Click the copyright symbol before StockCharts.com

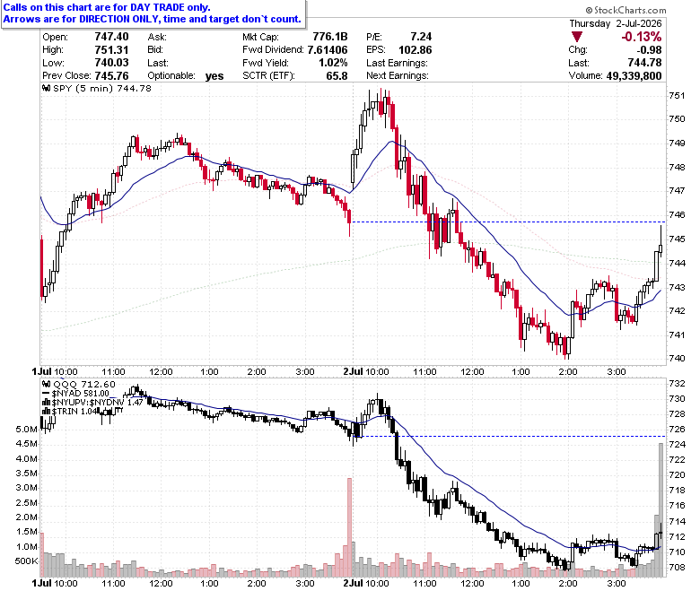[x=589, y=10]
